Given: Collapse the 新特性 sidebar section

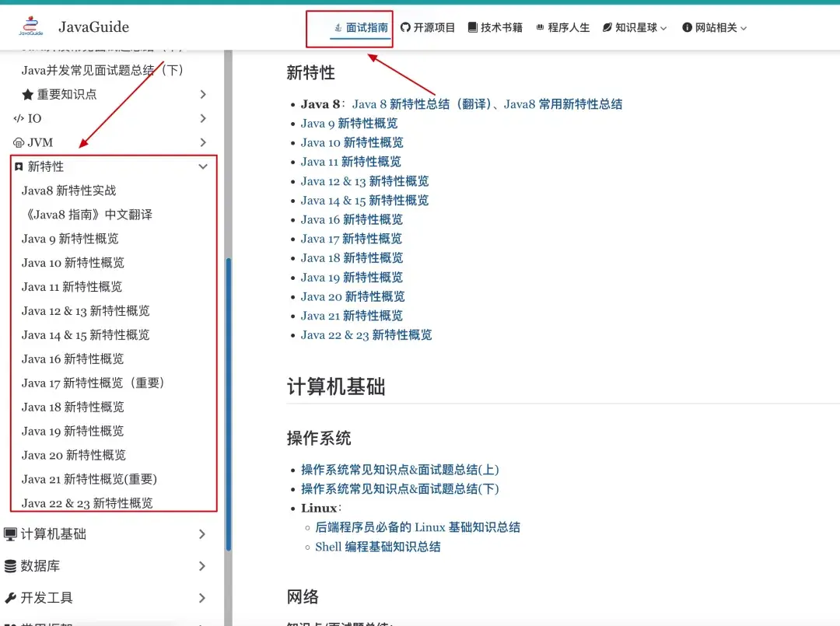Looking at the screenshot, I should 204,166.
